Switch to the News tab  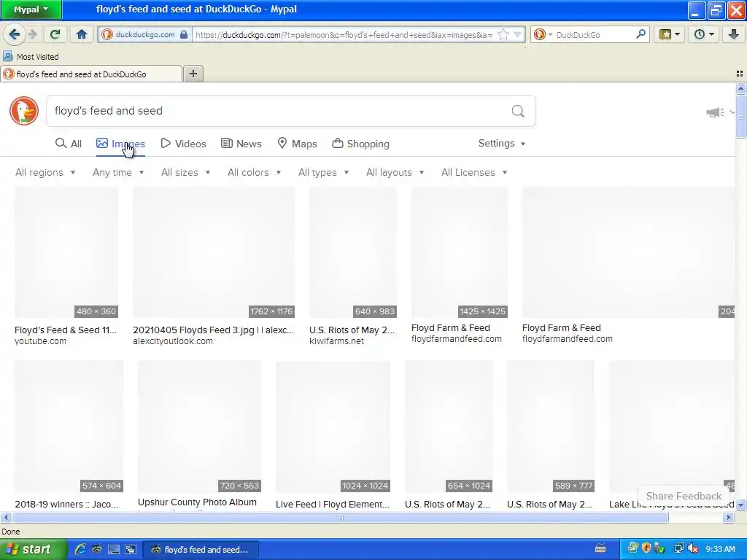241,144
